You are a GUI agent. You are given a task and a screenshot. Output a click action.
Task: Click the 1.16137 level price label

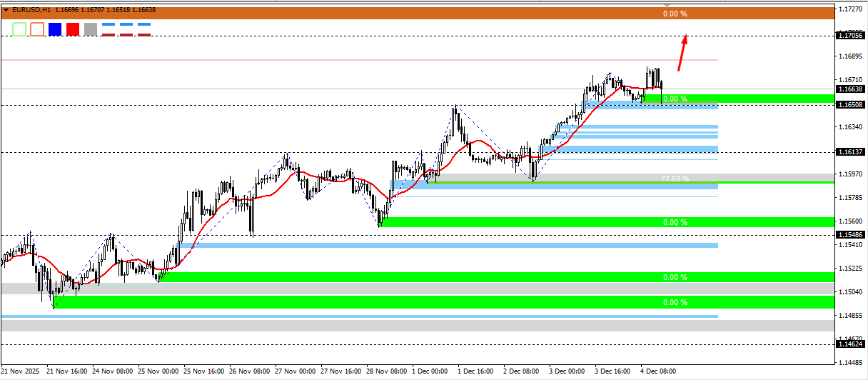pyautogui.click(x=852, y=152)
